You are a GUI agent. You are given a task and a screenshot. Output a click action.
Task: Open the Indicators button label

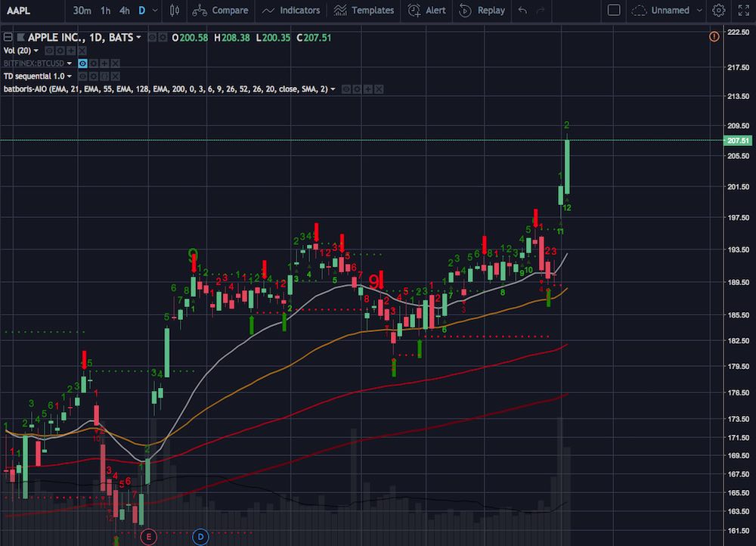coord(300,10)
